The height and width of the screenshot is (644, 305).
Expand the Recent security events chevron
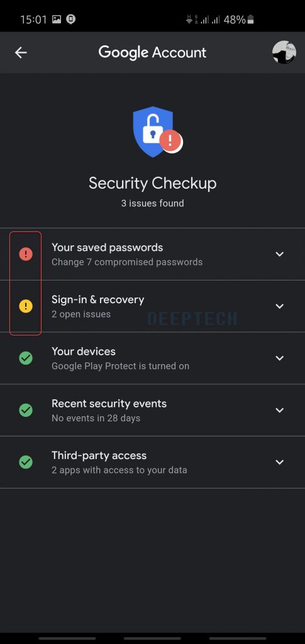(280, 410)
